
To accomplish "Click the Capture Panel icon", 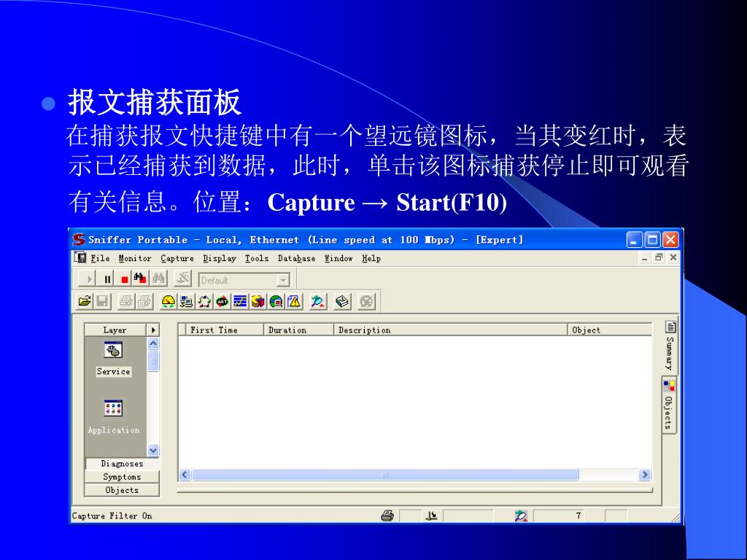I will click(317, 301).
